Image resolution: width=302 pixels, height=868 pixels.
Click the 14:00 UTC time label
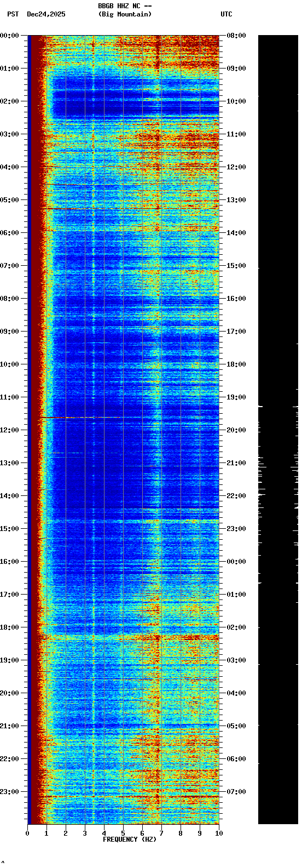pyautogui.click(x=236, y=233)
